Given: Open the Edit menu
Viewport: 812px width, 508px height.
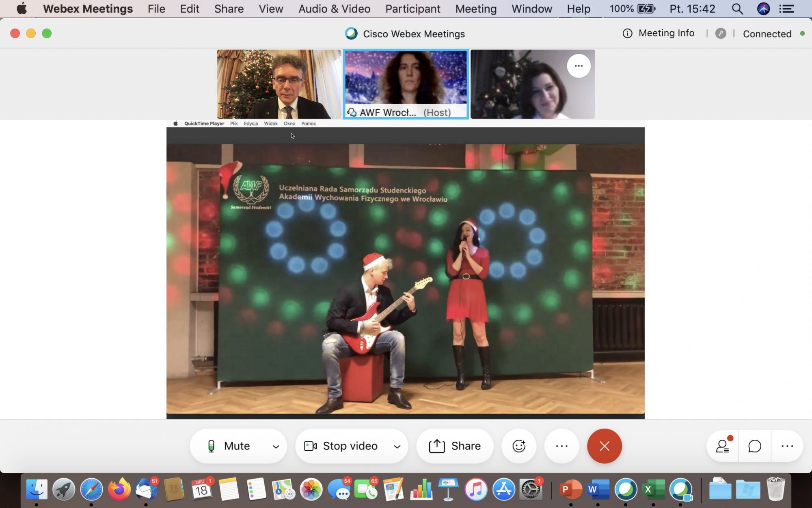Looking at the screenshot, I should (x=190, y=9).
